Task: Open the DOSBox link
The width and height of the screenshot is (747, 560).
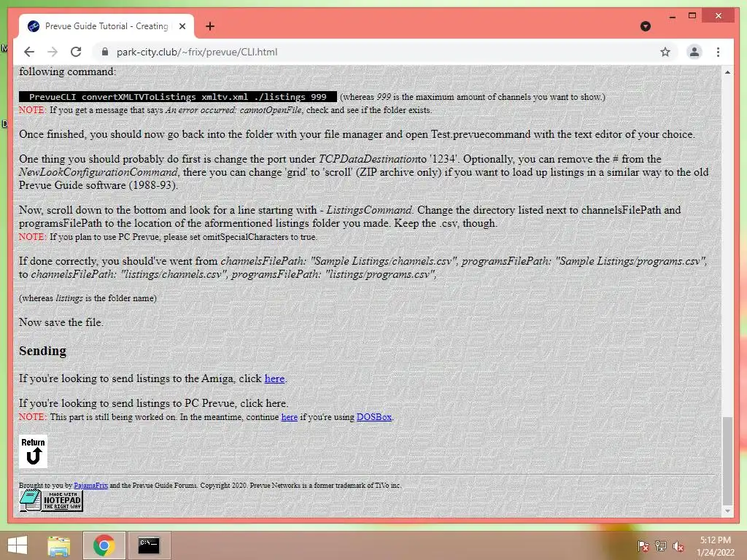Action: pos(374,417)
